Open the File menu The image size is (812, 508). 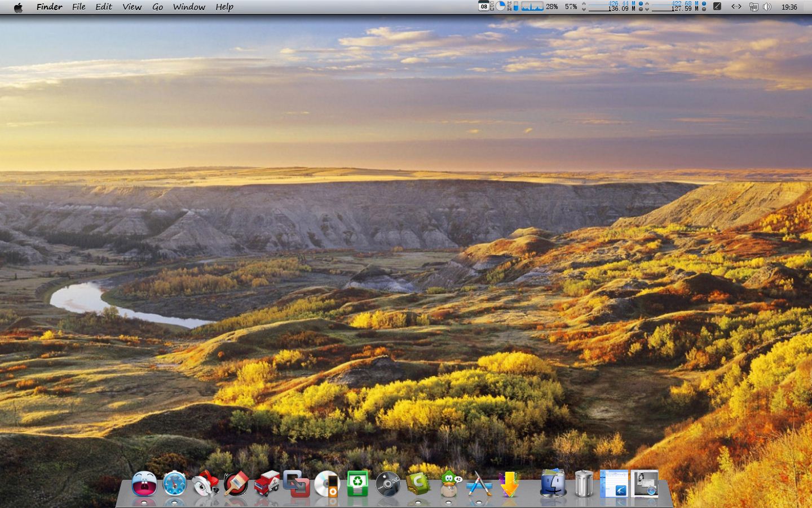coord(79,7)
